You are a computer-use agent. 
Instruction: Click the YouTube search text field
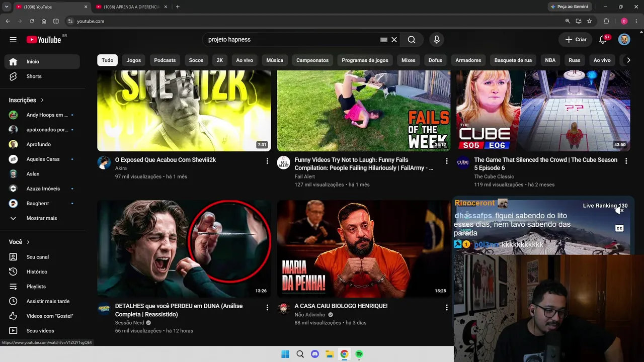[292, 40]
